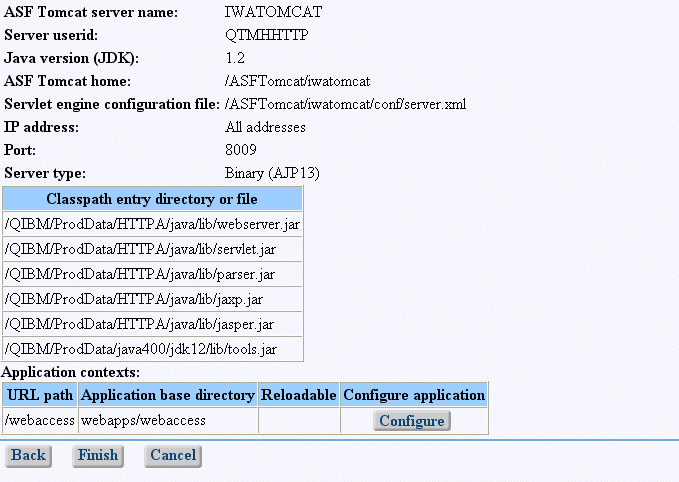Select the servlet.jar classpath row
Screen dimensions: 679x482
coord(152,249)
